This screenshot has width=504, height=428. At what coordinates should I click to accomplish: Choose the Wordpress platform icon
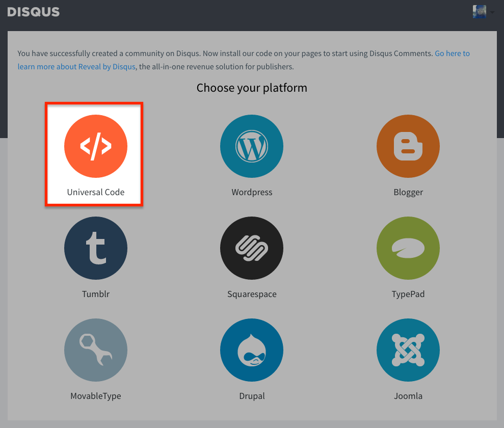[x=252, y=146]
